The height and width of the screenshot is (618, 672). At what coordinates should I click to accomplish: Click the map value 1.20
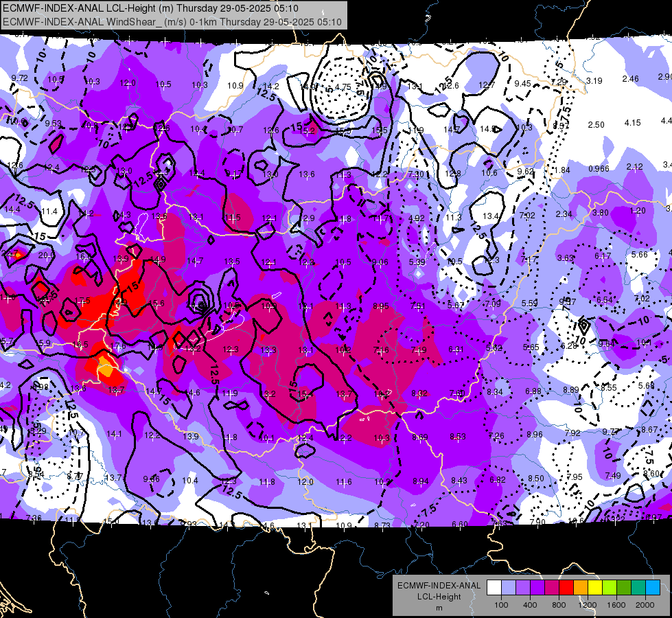pos(638,211)
